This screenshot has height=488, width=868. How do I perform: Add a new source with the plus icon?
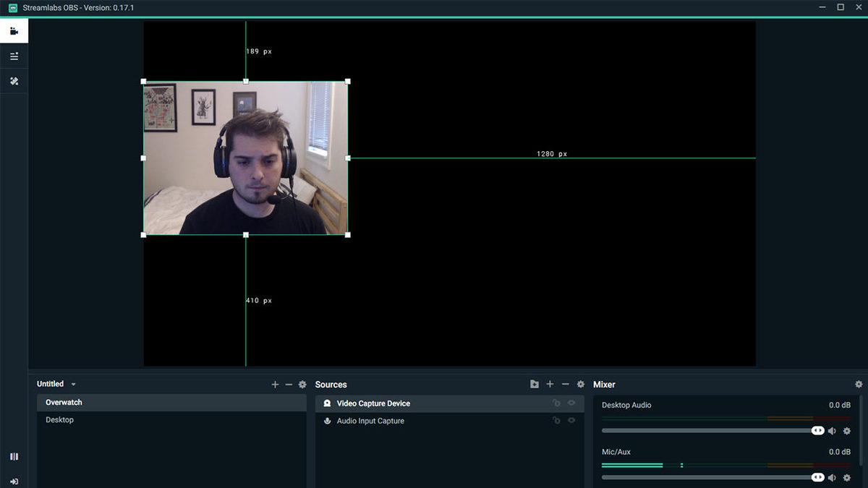(550, 384)
